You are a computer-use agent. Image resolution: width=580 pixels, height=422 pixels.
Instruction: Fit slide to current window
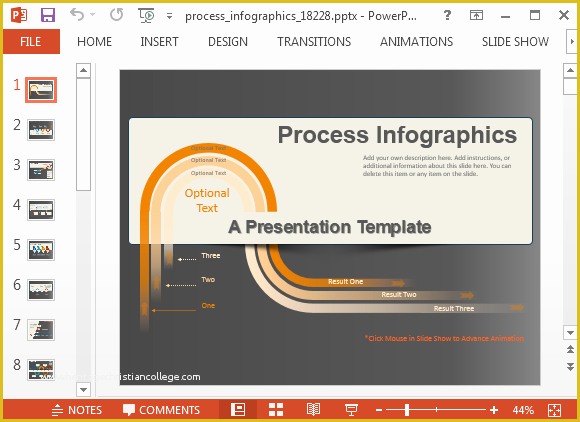click(554, 410)
